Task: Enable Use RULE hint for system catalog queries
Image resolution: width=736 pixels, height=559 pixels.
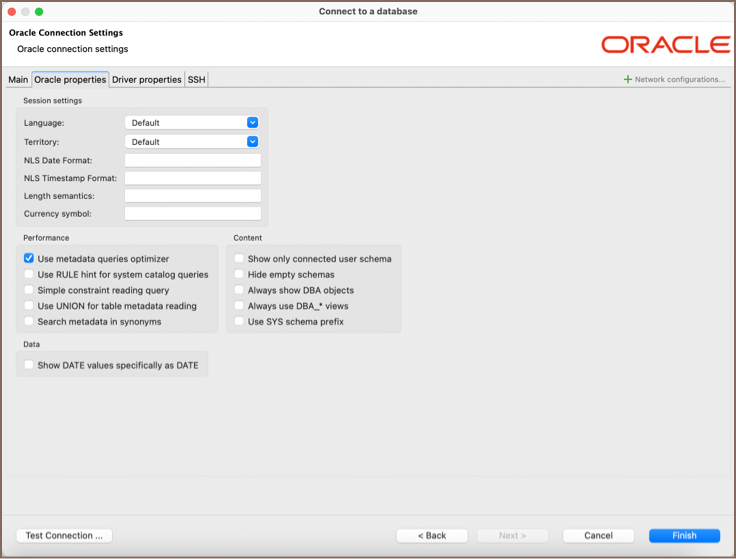Action: 30,275
